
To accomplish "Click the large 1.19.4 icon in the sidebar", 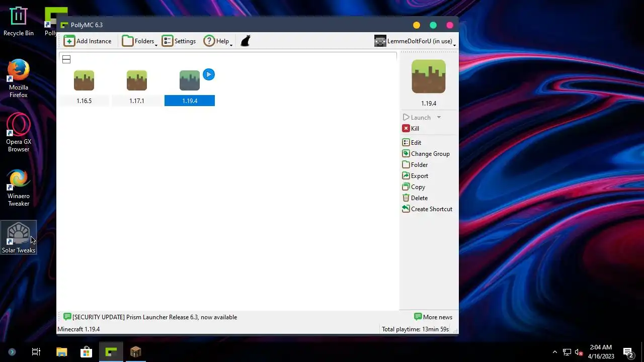I will [x=429, y=76].
